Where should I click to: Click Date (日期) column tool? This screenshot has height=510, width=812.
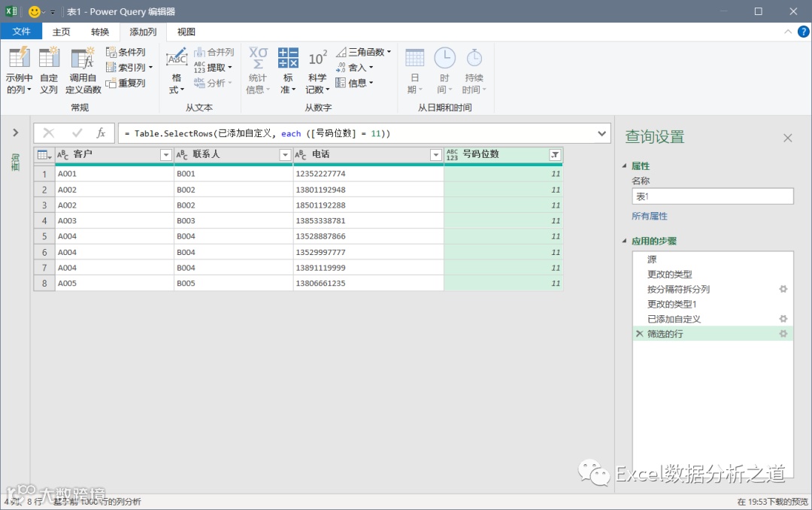coord(414,70)
